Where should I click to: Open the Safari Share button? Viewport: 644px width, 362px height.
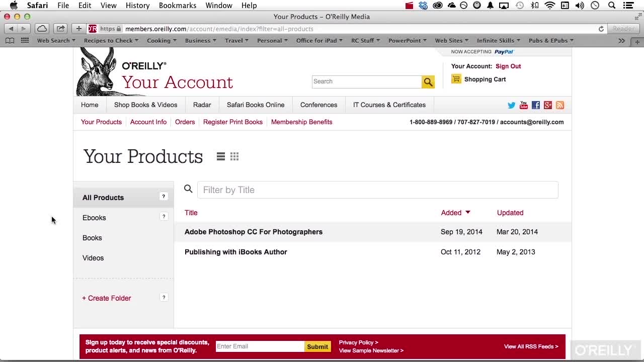[60, 29]
